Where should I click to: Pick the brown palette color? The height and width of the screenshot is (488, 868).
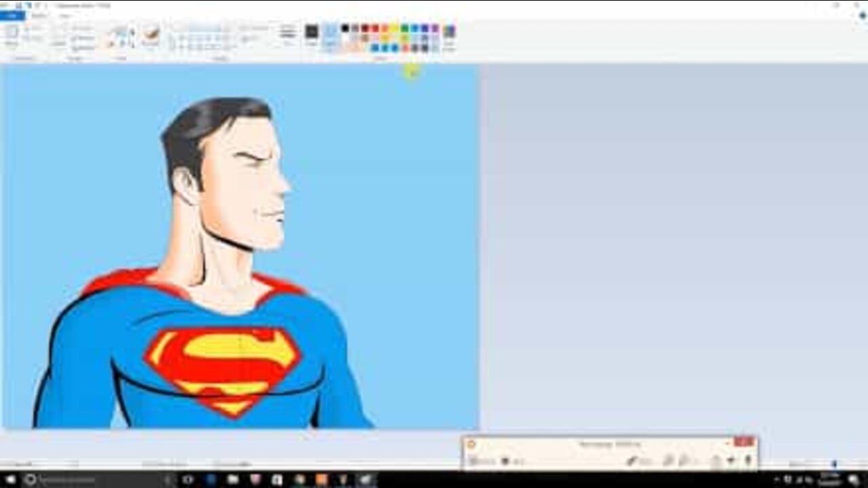pyautogui.click(x=365, y=37)
